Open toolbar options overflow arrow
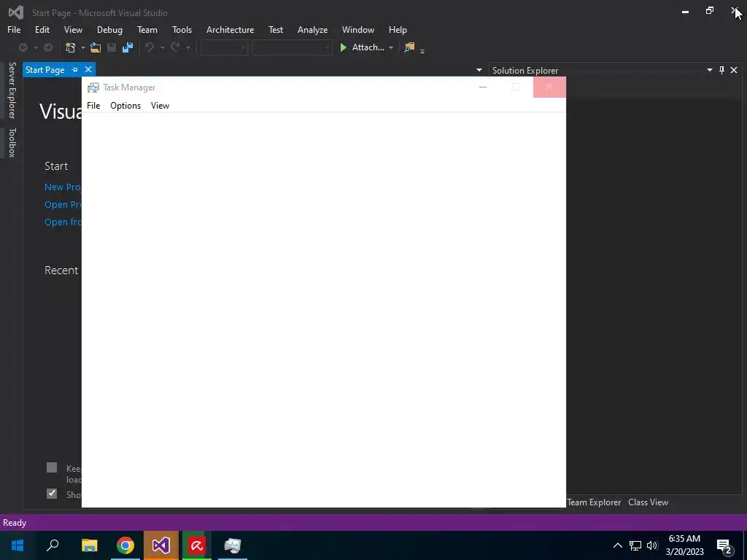The height and width of the screenshot is (560, 747). click(422, 50)
